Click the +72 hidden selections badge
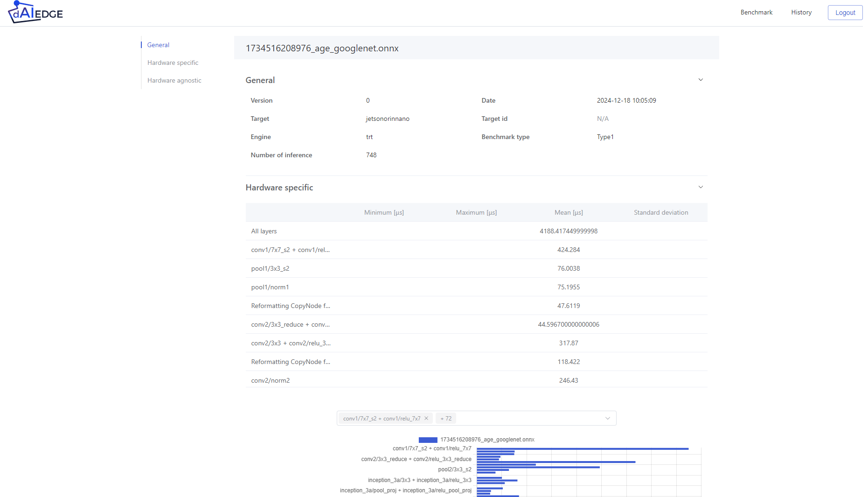The image size is (868, 497). click(x=445, y=418)
